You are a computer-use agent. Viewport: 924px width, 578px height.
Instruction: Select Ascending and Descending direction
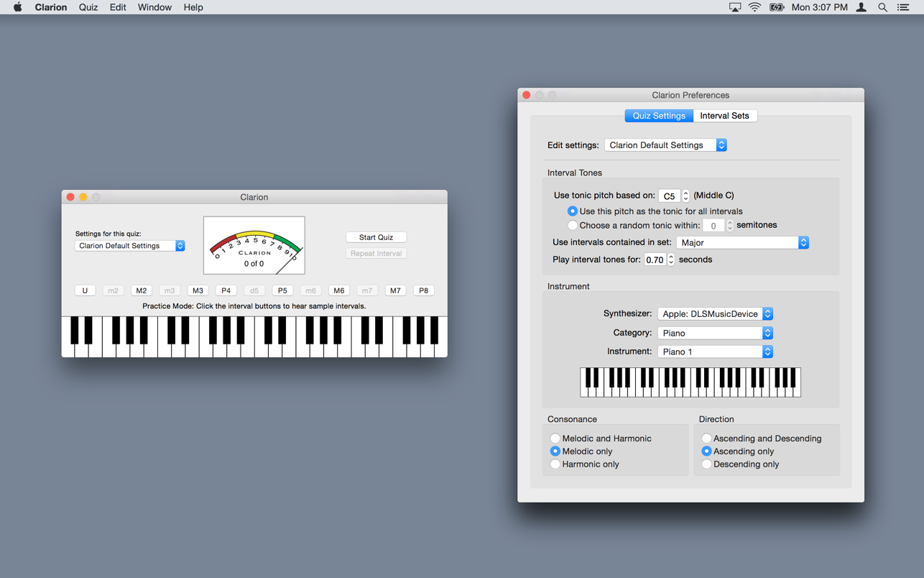coord(707,439)
